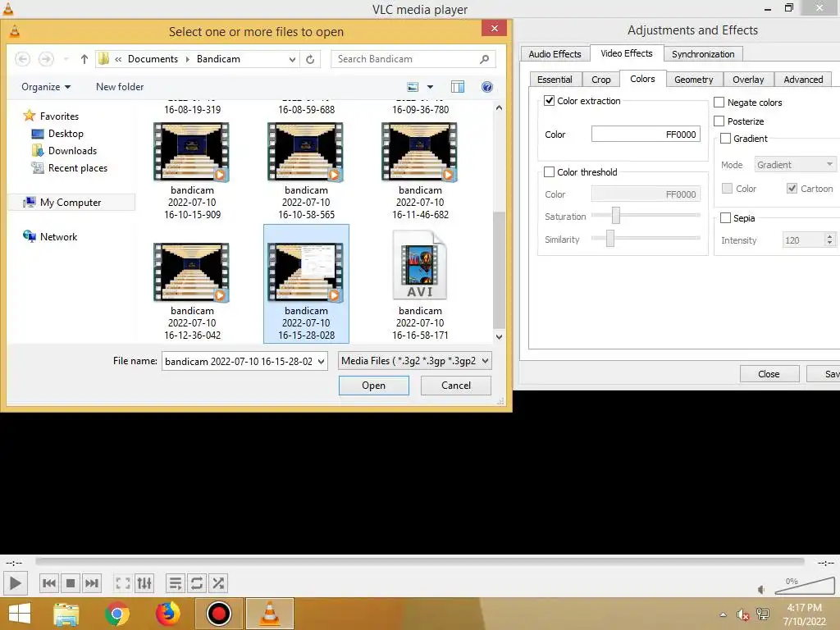Close the Adjustments and Effects window
The width and height of the screenshot is (840, 630).
(769, 374)
